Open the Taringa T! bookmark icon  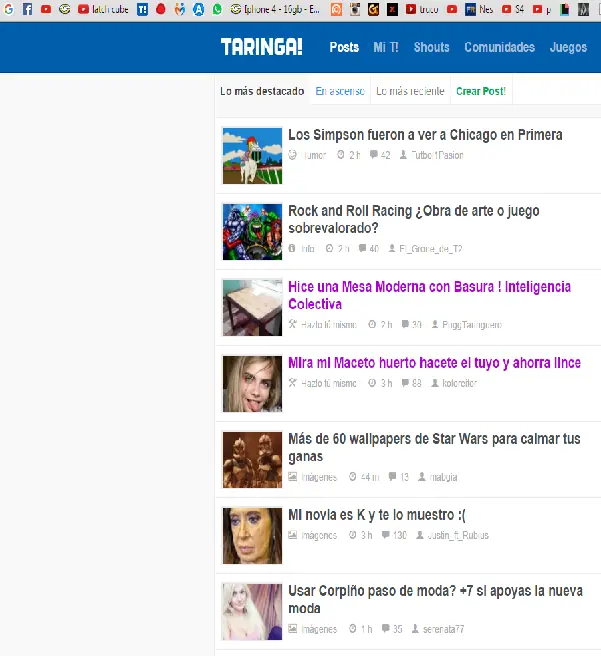click(142, 9)
